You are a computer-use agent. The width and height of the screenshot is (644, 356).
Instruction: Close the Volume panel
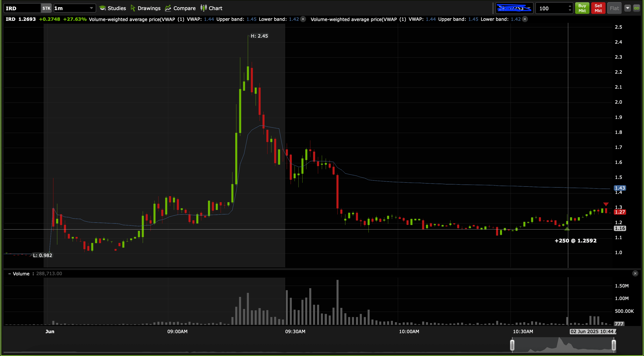pyautogui.click(x=635, y=273)
